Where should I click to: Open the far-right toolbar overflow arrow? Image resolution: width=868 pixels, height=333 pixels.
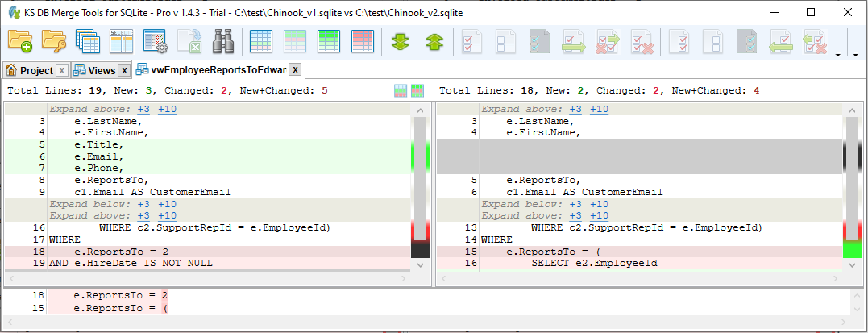856,54
